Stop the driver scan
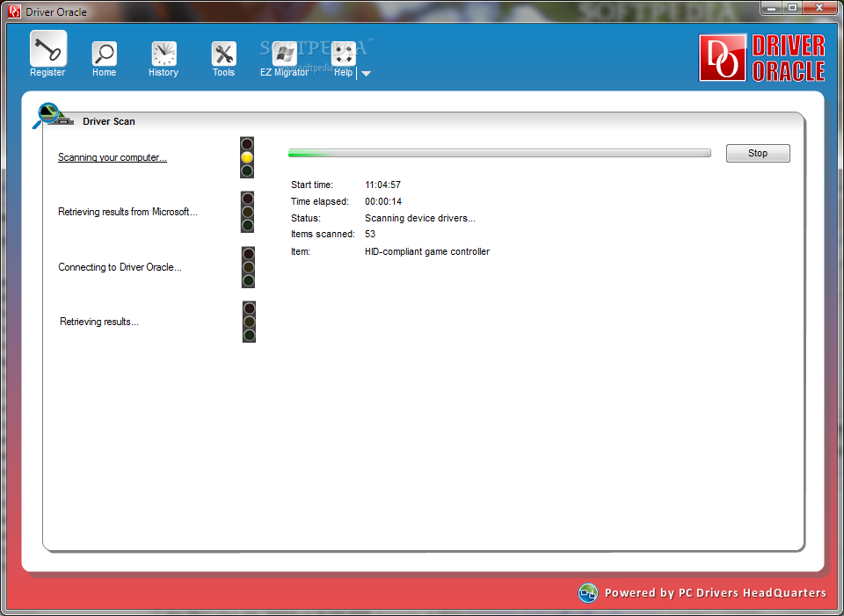The height and width of the screenshot is (616, 844). [x=758, y=153]
